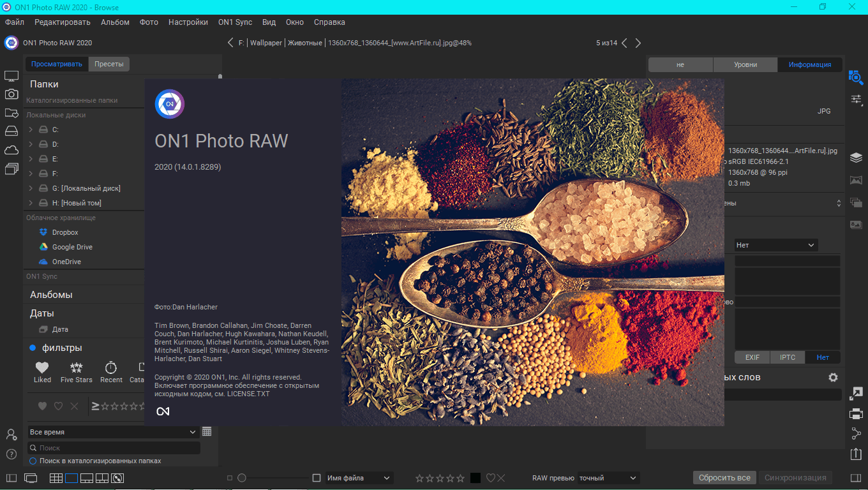Toggle the X rejected filter
The image size is (868, 490).
click(74, 406)
